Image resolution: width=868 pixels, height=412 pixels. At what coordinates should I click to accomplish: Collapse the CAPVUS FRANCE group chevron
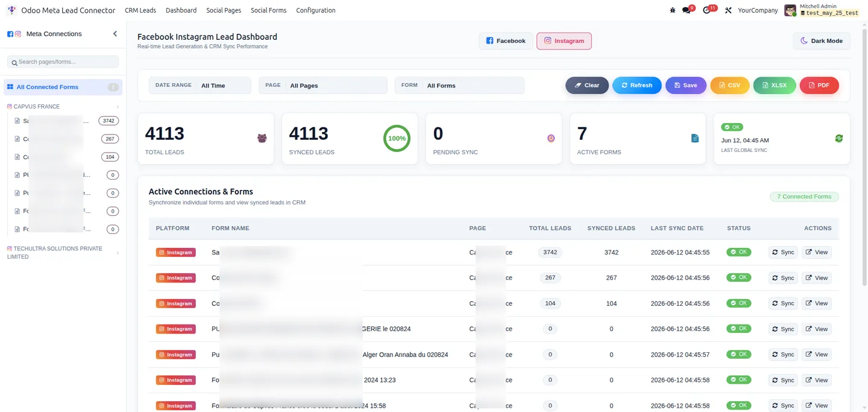[118, 107]
